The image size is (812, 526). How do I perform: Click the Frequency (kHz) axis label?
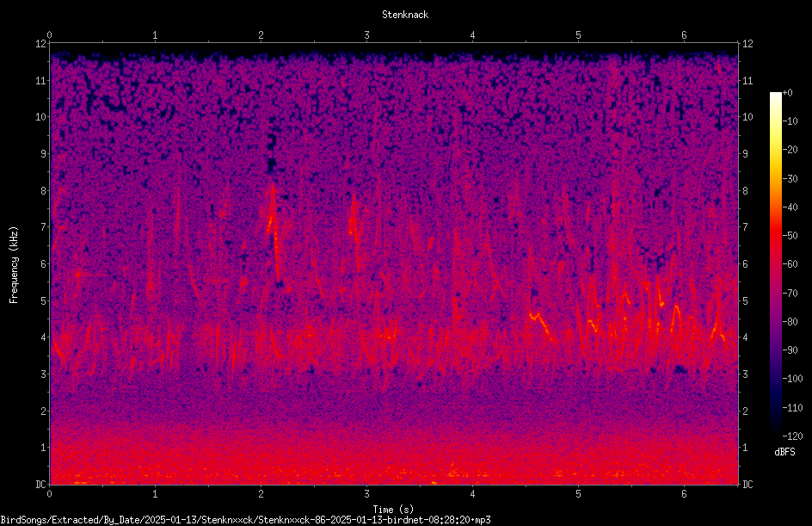tap(14, 265)
